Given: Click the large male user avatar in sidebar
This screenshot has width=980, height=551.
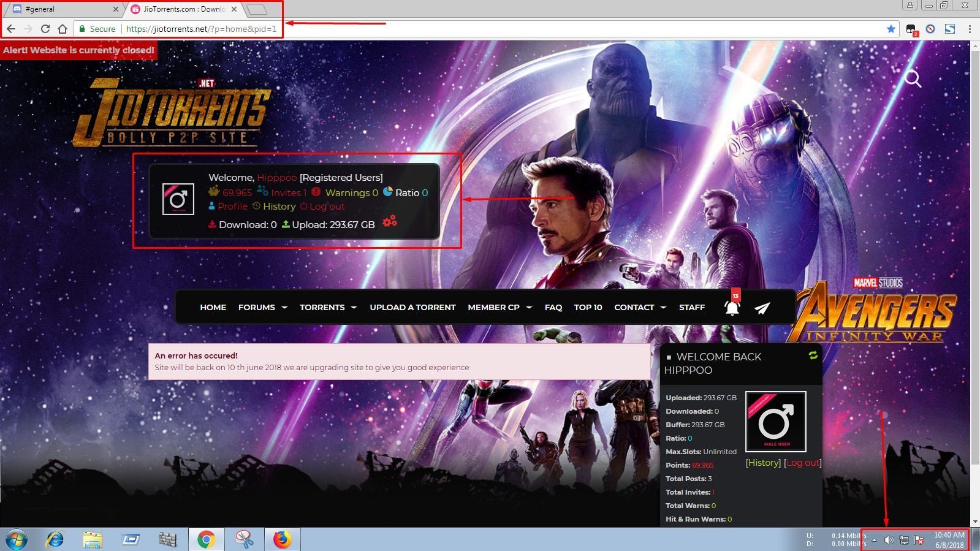Looking at the screenshot, I should (776, 422).
